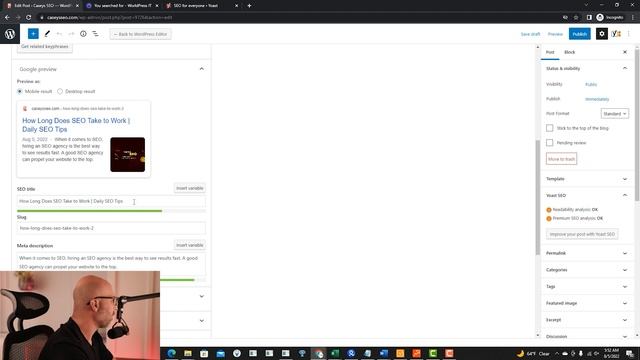Open the list view icon
The height and width of the screenshot is (360, 640).
point(95,34)
